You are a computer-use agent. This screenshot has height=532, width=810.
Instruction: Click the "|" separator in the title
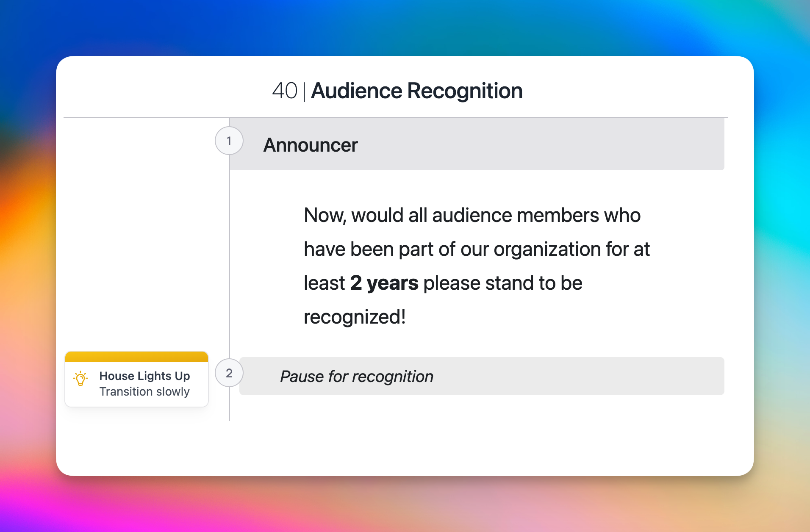(x=304, y=92)
